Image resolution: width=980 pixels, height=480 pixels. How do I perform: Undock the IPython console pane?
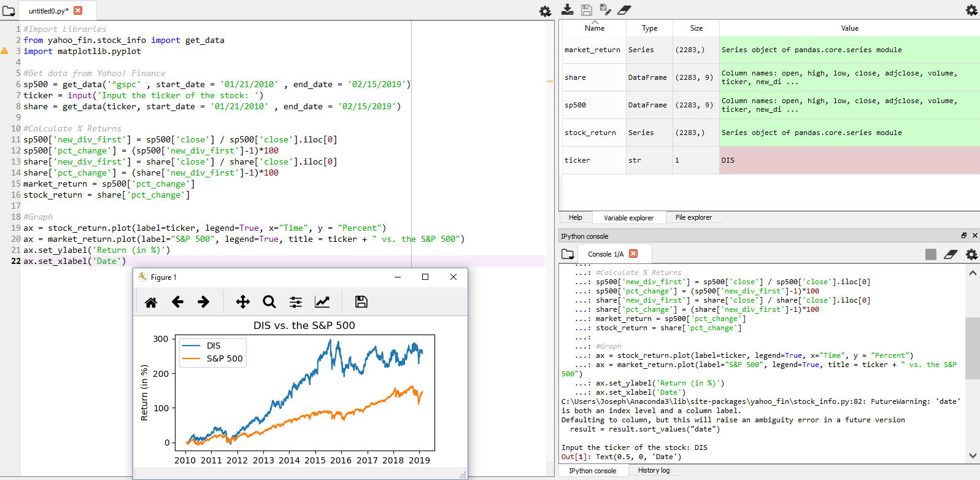(964, 236)
